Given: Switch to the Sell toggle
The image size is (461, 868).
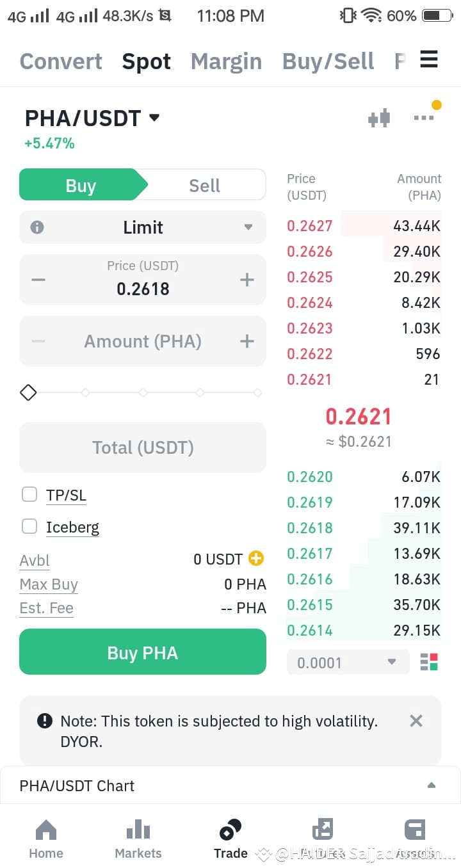Looking at the screenshot, I should (204, 186).
